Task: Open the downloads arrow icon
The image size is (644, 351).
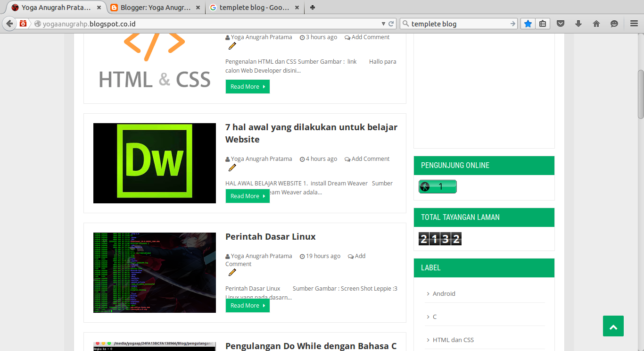Action: tap(578, 24)
